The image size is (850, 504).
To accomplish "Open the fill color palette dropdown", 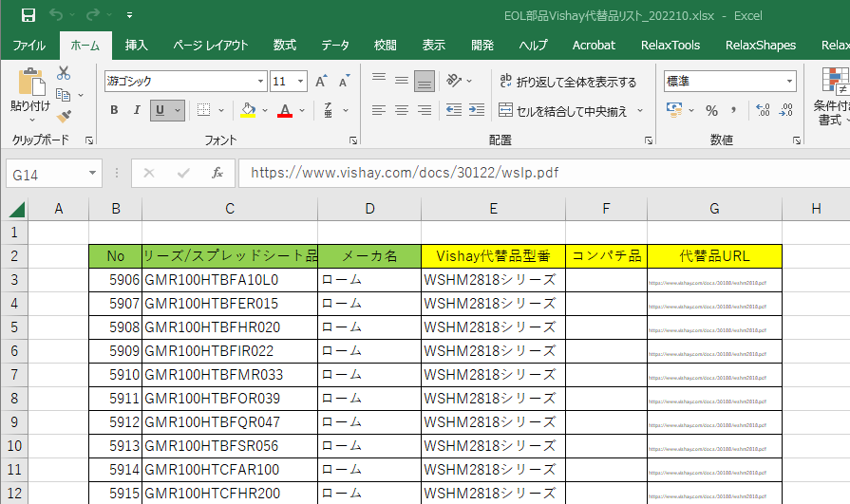I will pos(265,110).
